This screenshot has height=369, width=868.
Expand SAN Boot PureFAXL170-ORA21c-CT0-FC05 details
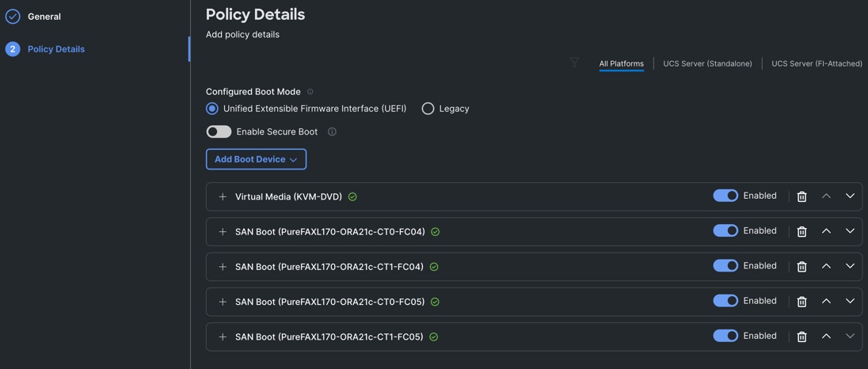[223, 302]
